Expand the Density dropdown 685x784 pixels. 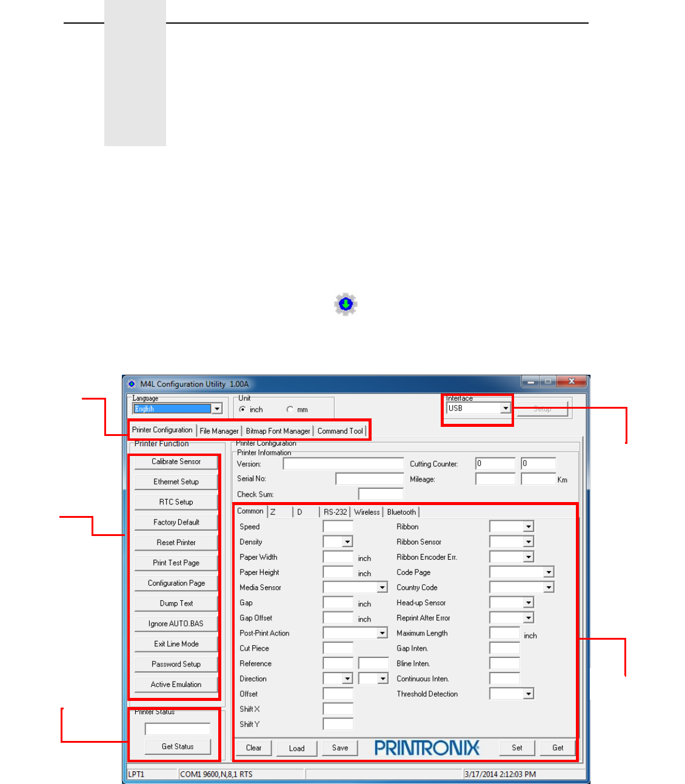347,542
